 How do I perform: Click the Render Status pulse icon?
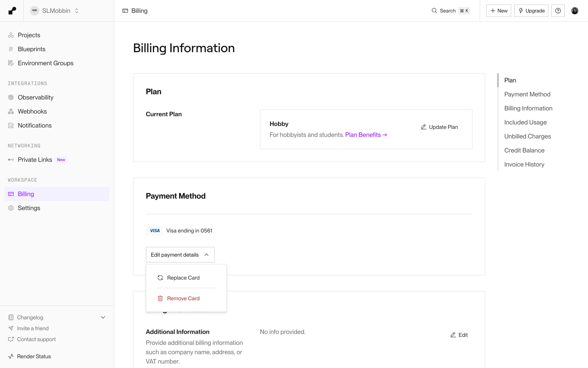(11, 356)
